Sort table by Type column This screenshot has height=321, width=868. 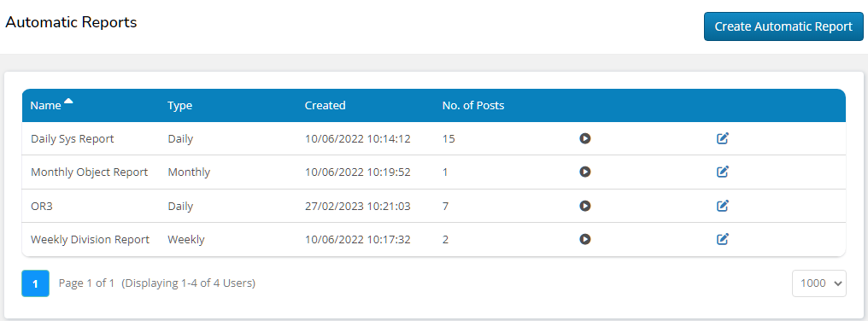click(180, 105)
